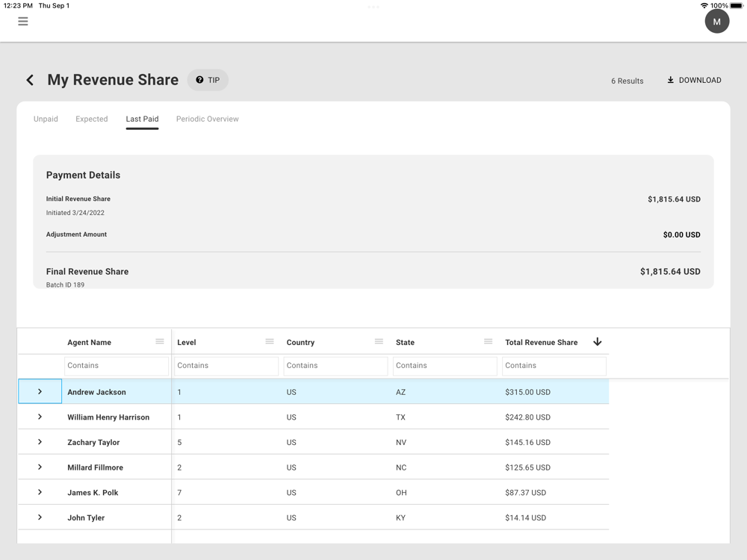Focus the Country Contains filter field
Screen dimensions: 747x560
pos(335,366)
